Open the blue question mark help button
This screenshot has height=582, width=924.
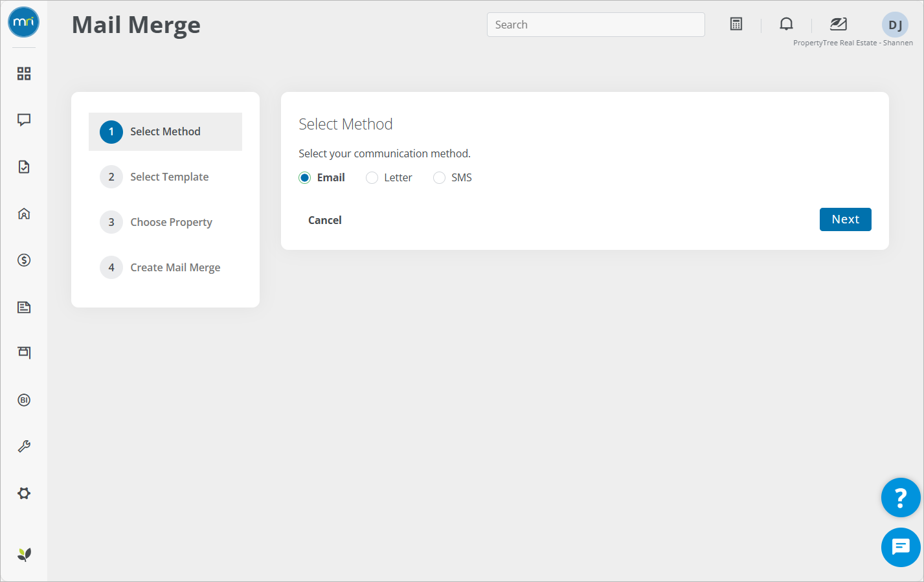click(901, 498)
